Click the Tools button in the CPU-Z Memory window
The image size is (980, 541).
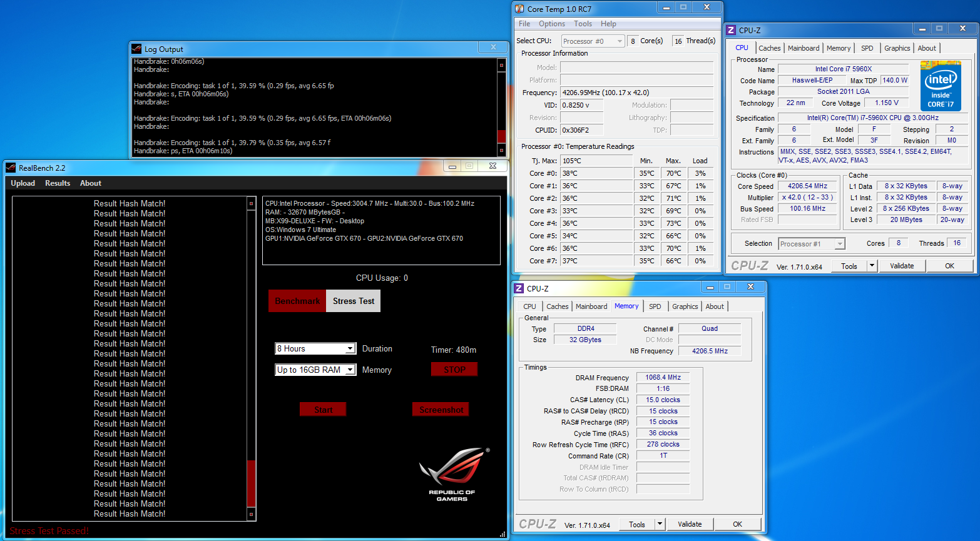637,524
